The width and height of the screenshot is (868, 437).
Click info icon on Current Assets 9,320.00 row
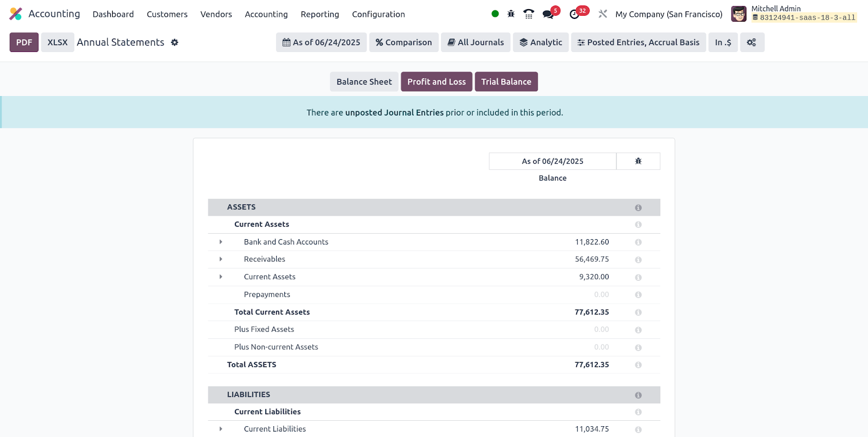638,277
